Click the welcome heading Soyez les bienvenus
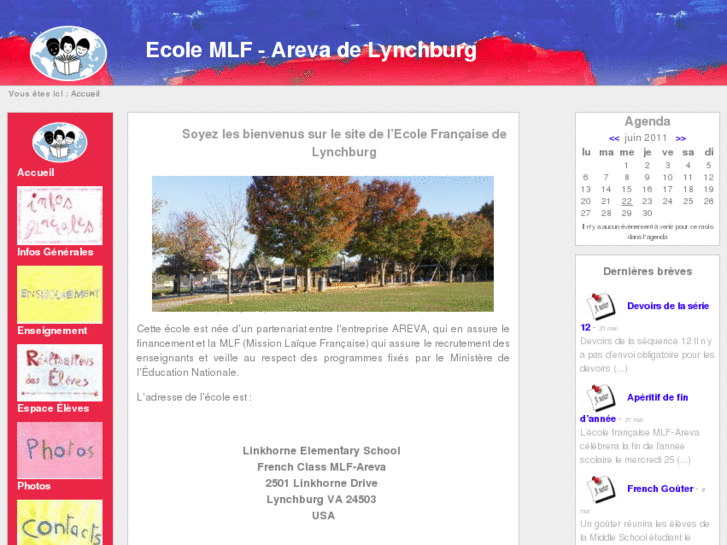727x545 pixels. pos(344,143)
